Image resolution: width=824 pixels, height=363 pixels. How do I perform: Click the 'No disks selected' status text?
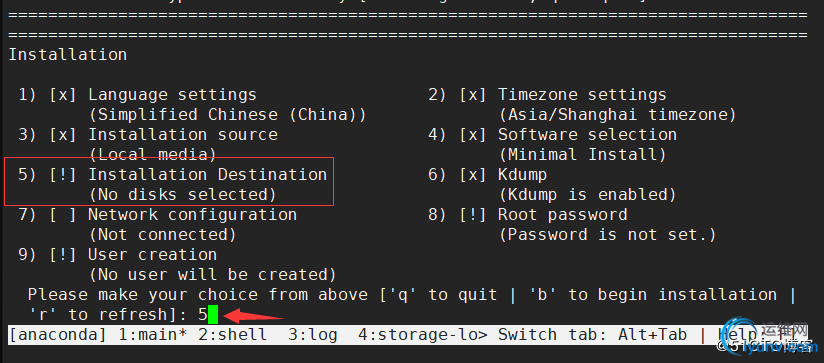(x=183, y=195)
